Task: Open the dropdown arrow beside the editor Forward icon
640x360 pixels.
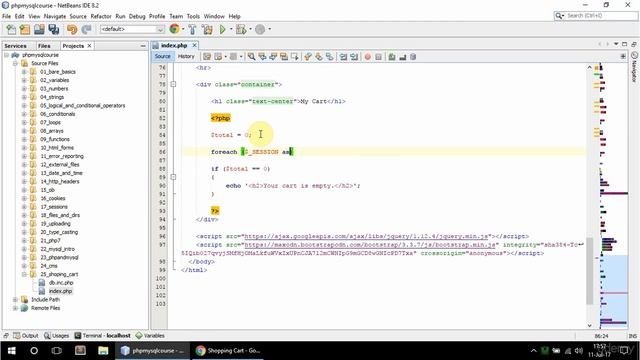Action: (241, 57)
